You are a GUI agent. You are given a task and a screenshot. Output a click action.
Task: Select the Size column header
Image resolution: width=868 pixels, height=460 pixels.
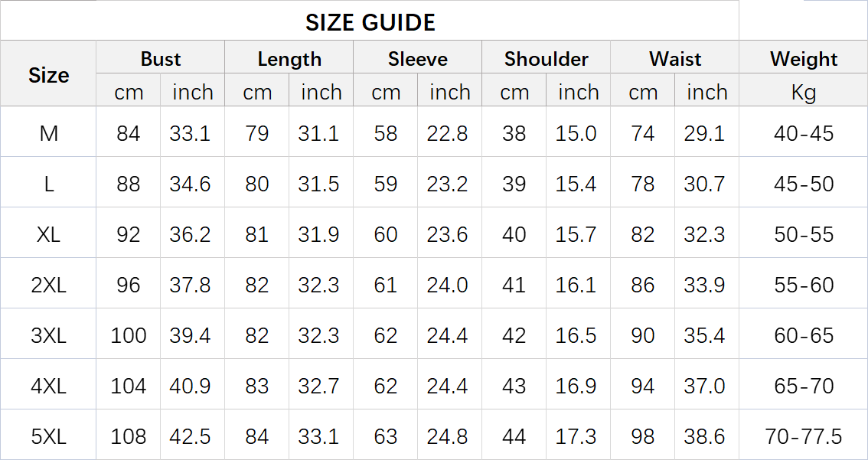click(x=48, y=75)
